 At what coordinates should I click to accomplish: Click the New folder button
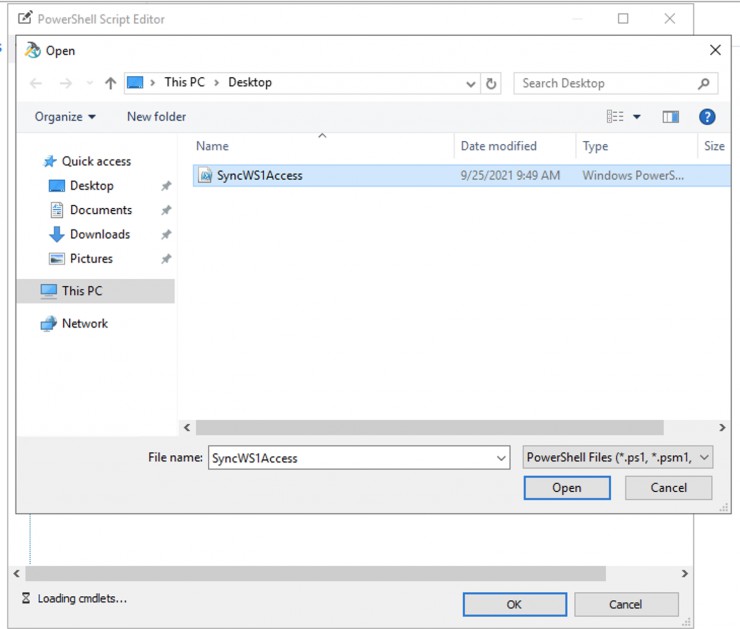pos(156,117)
